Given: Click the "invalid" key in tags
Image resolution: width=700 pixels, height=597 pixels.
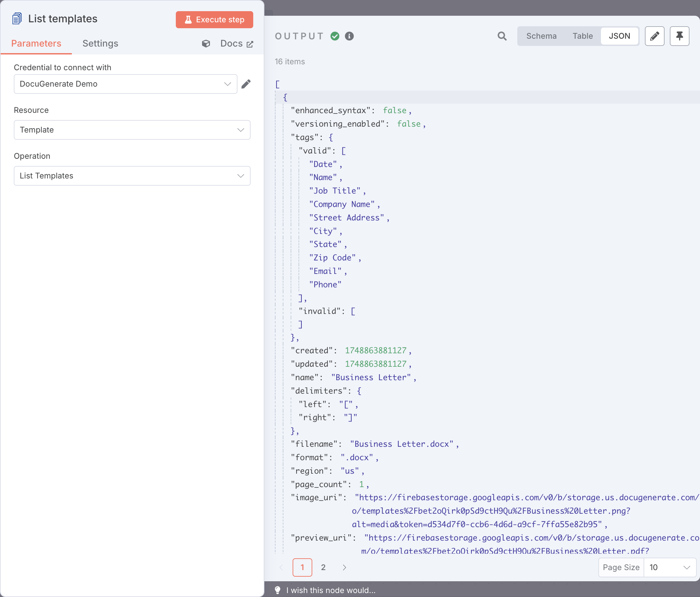Looking at the screenshot, I should pyautogui.click(x=319, y=311).
